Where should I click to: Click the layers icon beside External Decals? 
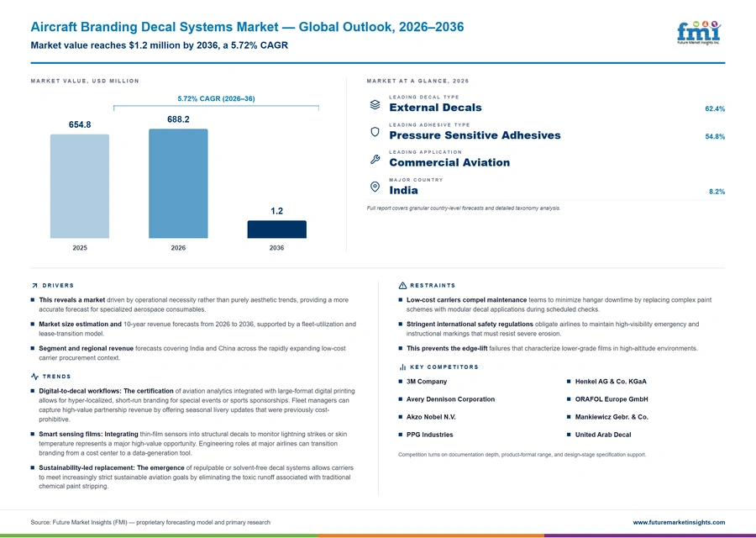pos(375,105)
